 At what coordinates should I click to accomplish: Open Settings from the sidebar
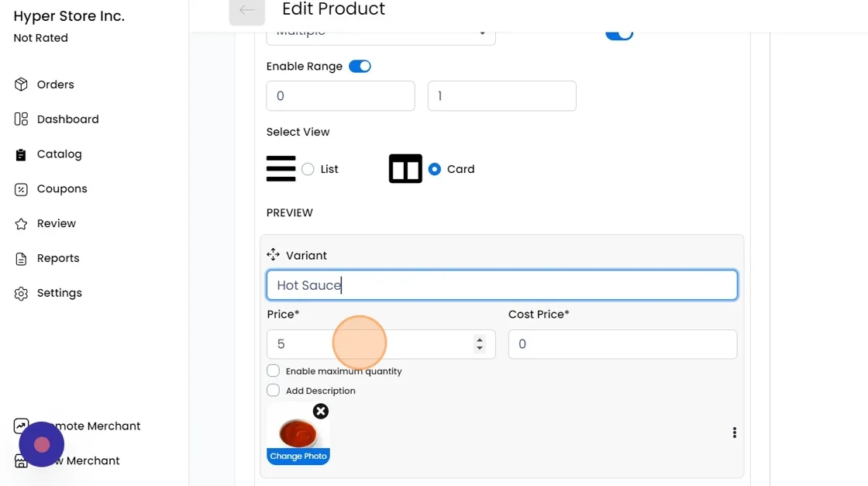click(x=59, y=293)
